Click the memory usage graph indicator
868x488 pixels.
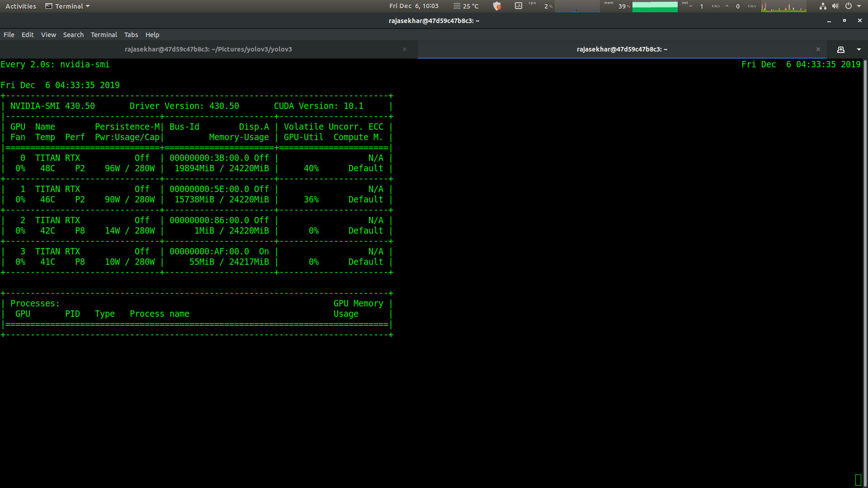pyautogui.click(x=654, y=6)
